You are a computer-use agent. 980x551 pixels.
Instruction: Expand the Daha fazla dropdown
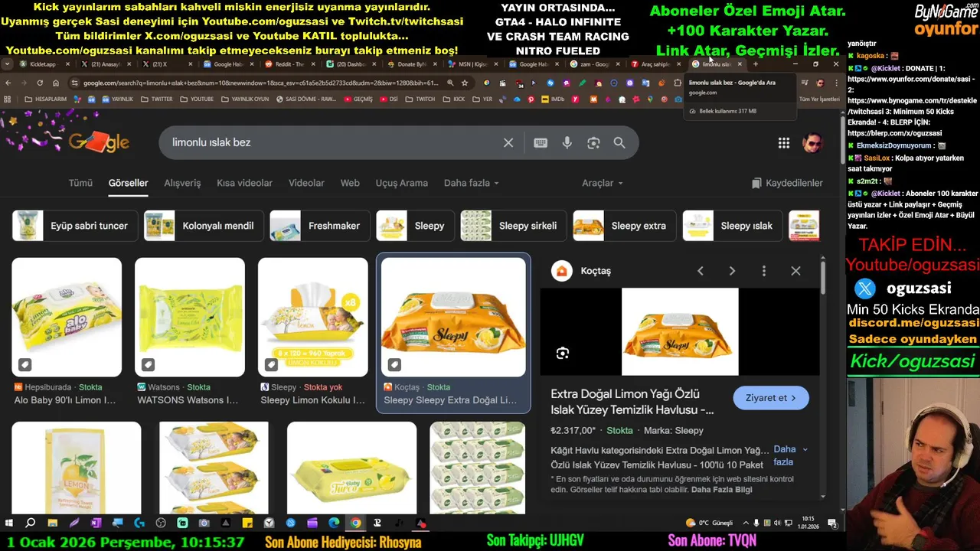472,183
